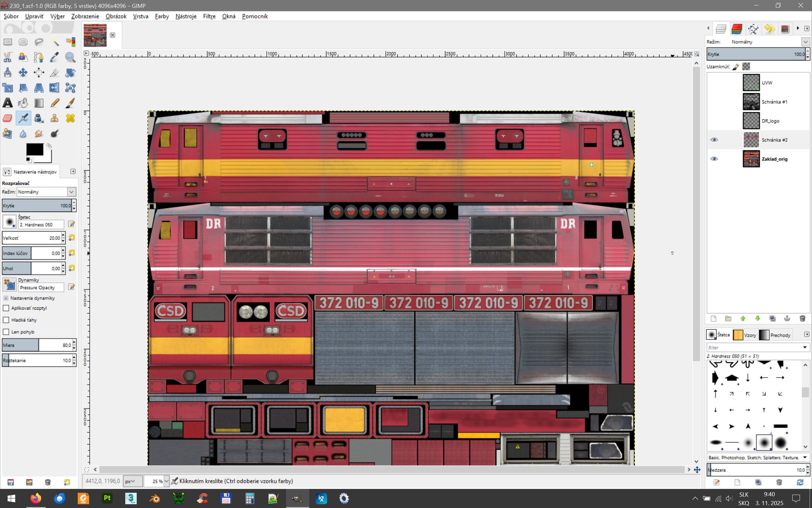Select the Fuzzy Select magic wand tool
This screenshot has height=508, width=812.
point(55,42)
